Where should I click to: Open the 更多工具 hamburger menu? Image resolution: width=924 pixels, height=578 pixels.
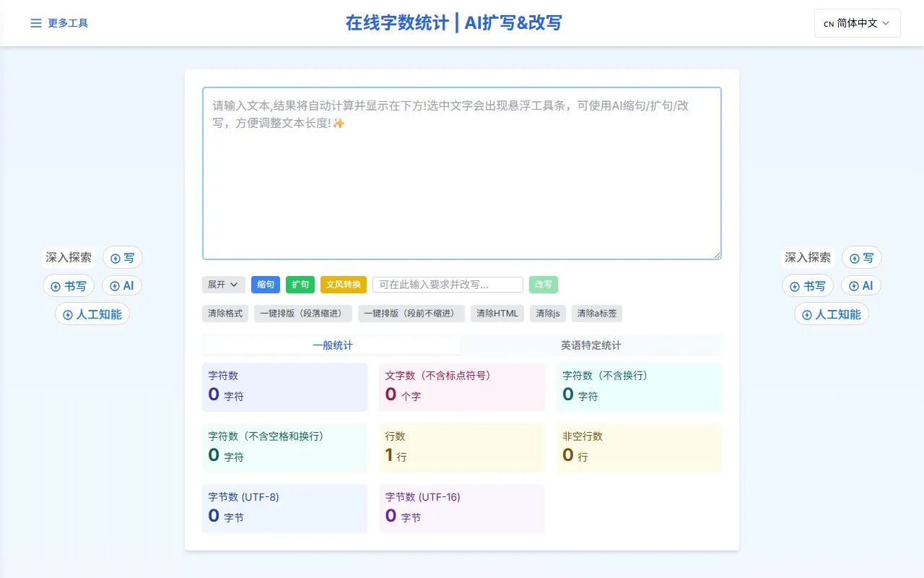pyautogui.click(x=58, y=22)
